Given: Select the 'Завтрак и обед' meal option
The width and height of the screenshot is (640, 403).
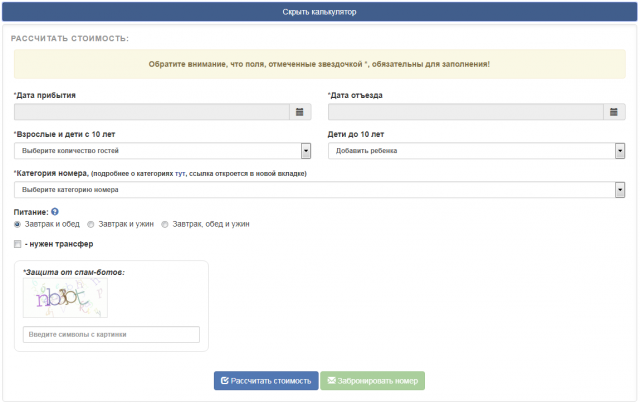Looking at the screenshot, I should pos(18,224).
